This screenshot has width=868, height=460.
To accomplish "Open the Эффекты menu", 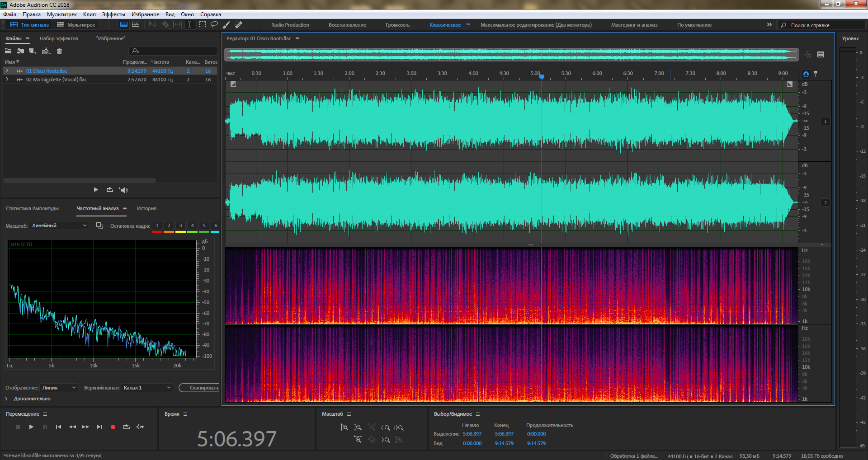I will click(113, 14).
